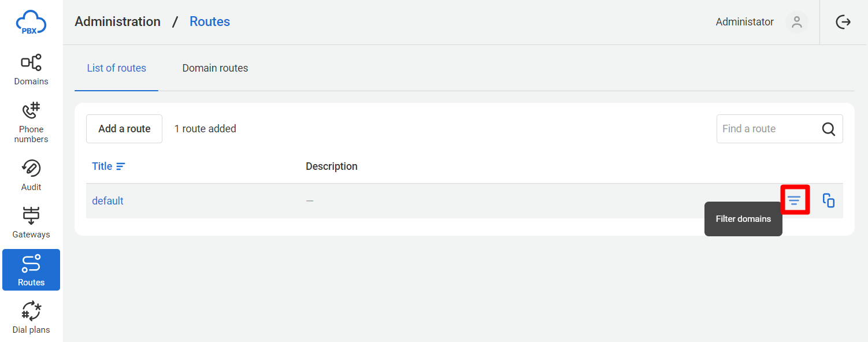The width and height of the screenshot is (868, 342).
Task: Open Gateways from the sidebar
Action: click(x=31, y=222)
